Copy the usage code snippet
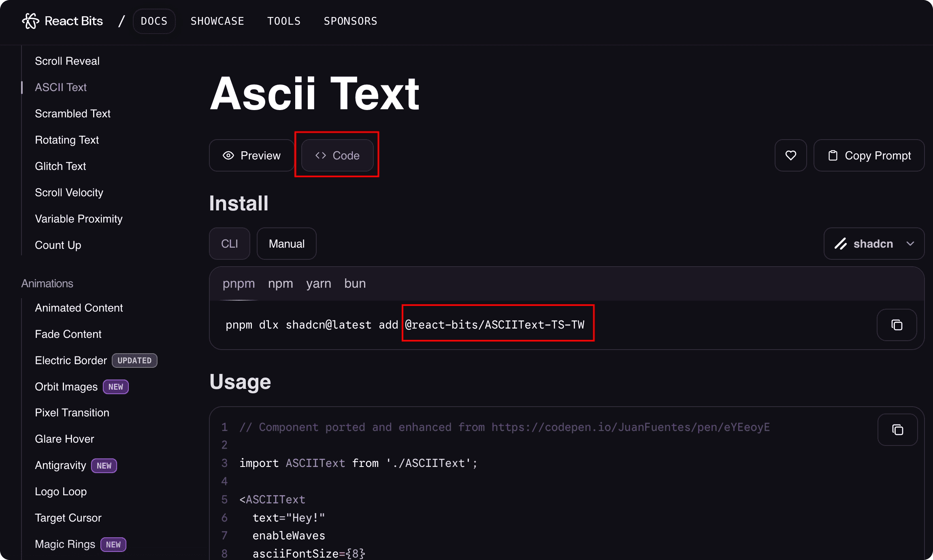The width and height of the screenshot is (933, 560). pyautogui.click(x=897, y=430)
